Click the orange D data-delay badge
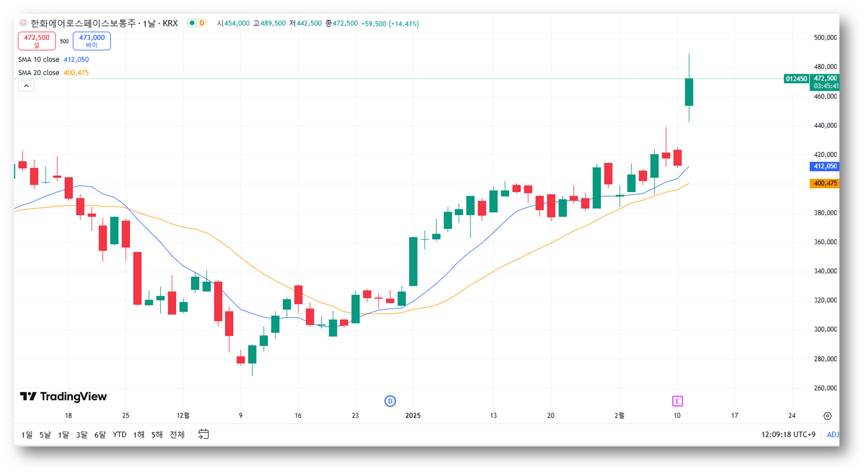The height and width of the screenshot is (475, 868). [202, 23]
